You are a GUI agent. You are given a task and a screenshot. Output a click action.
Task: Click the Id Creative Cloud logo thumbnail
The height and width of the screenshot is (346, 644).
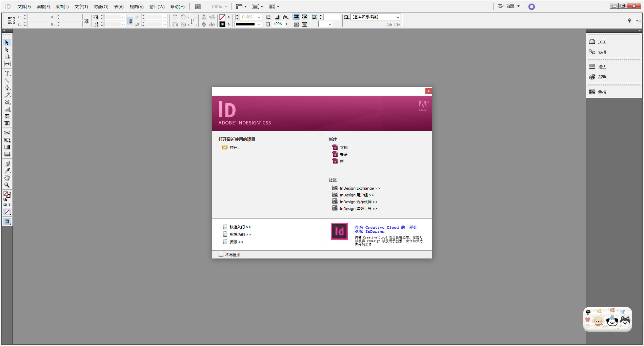coord(339,231)
